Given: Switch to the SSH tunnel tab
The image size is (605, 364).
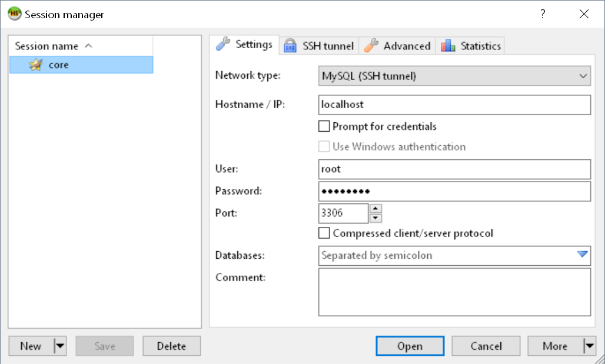Looking at the screenshot, I should (x=319, y=46).
